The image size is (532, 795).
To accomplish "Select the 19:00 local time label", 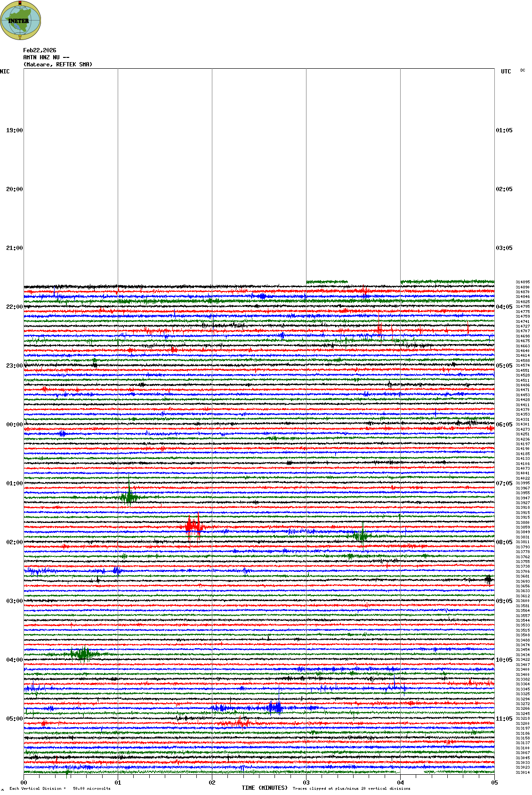I will point(14,130).
